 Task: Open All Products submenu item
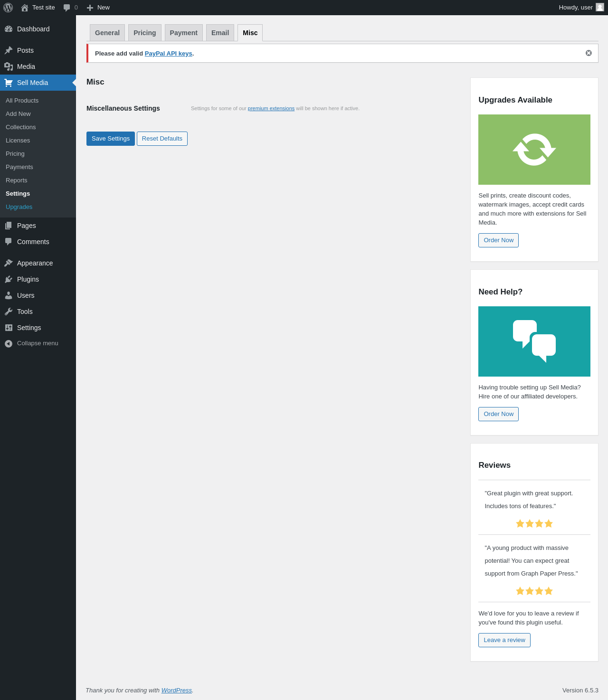click(x=38, y=101)
